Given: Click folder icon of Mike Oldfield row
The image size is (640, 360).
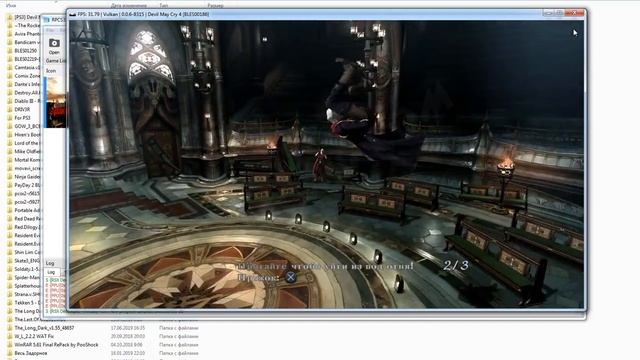Looking at the screenshot, I should 9,151.
